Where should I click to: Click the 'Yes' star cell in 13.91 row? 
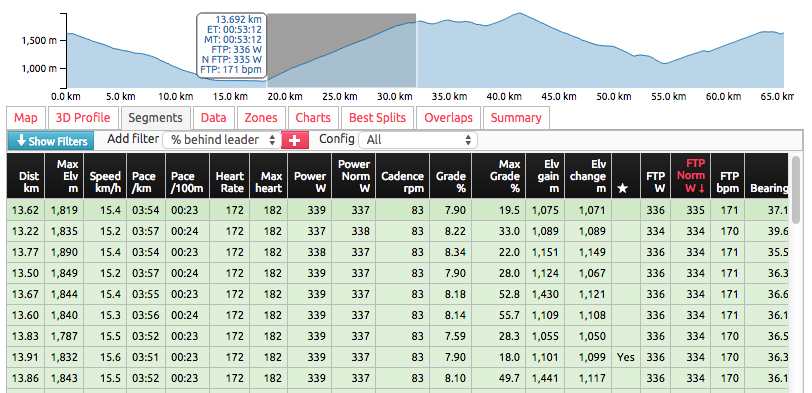point(626,357)
